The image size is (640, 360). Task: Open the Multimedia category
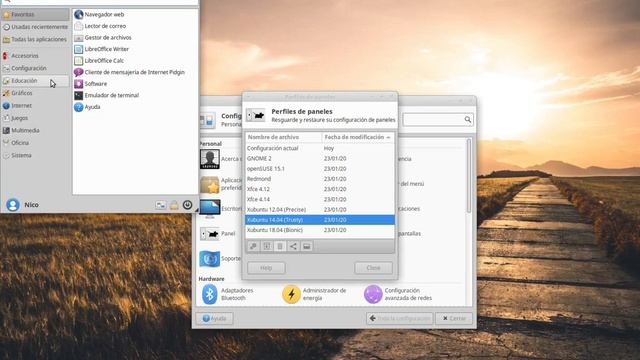pyautogui.click(x=35, y=131)
